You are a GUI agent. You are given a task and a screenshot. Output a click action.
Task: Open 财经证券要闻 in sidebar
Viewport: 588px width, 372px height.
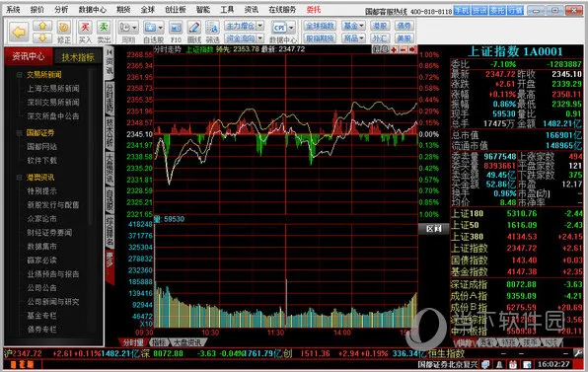coord(49,233)
